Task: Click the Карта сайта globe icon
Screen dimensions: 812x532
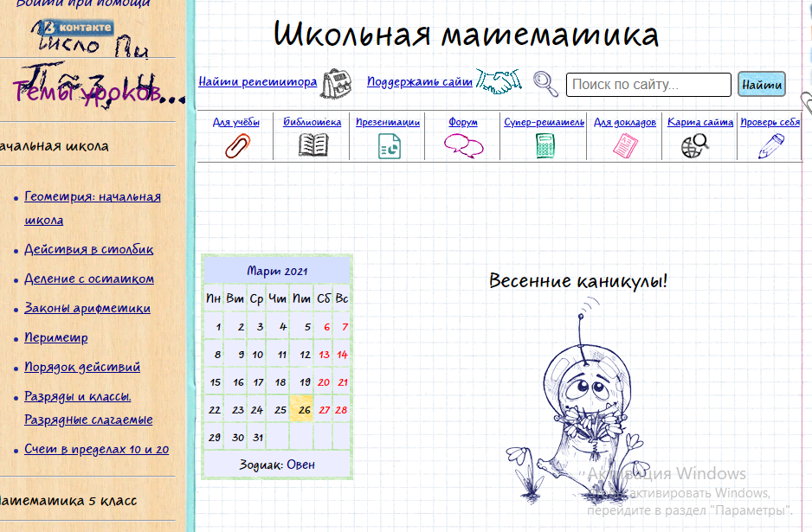Action: pos(695,145)
